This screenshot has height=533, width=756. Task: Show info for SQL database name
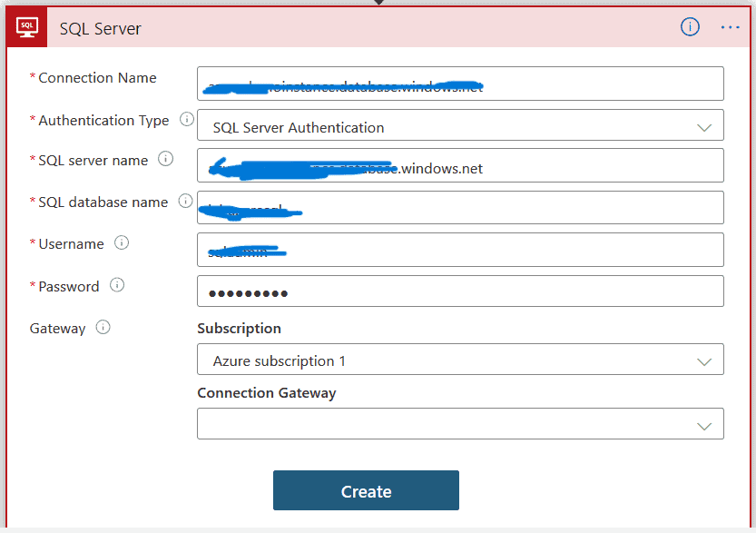click(186, 201)
